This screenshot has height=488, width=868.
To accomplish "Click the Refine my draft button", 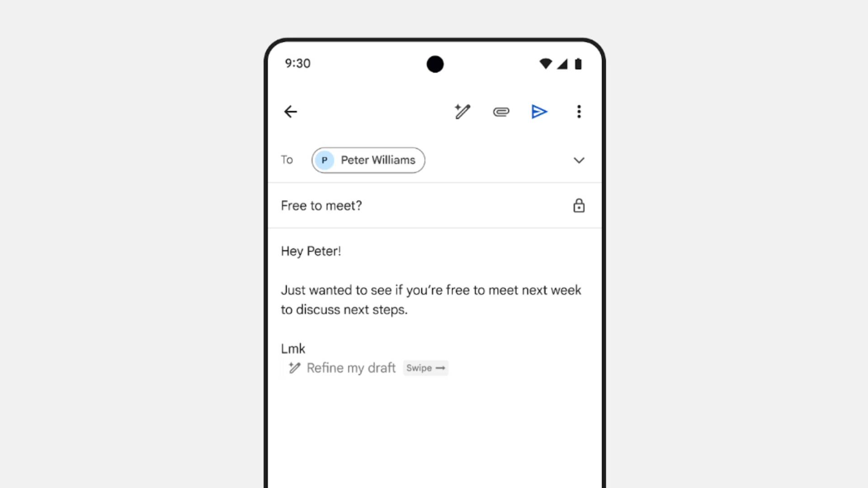I will click(349, 368).
